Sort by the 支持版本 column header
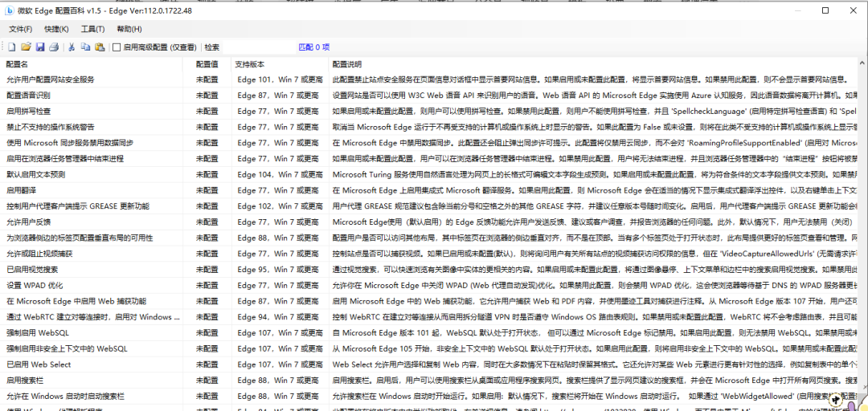 tap(280, 64)
